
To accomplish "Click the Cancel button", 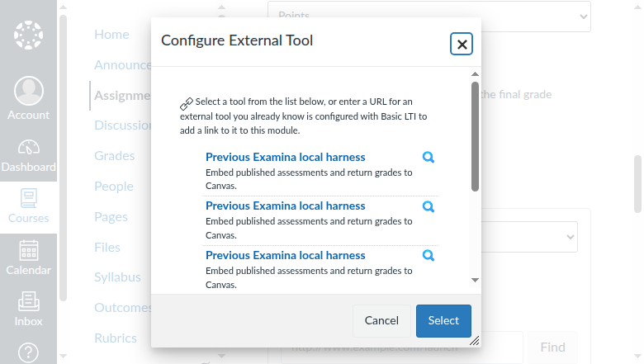I will 381,320.
